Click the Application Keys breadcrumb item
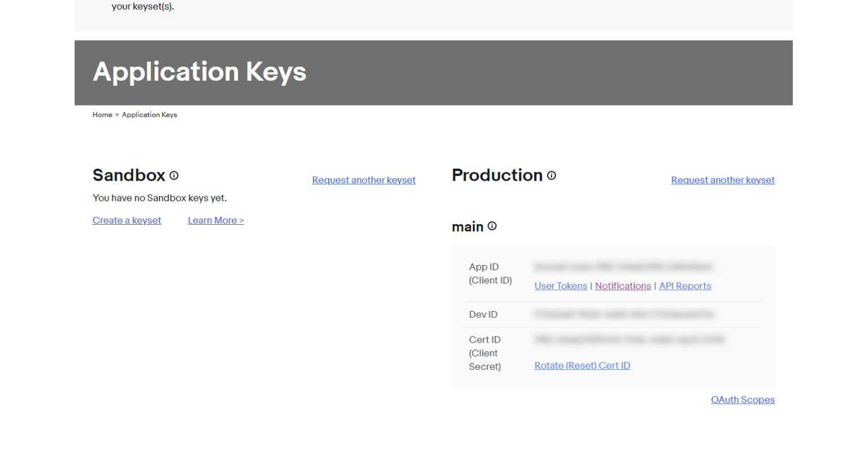 pos(149,115)
